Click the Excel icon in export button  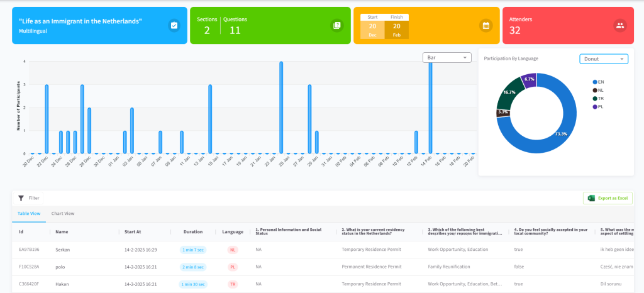click(x=591, y=198)
